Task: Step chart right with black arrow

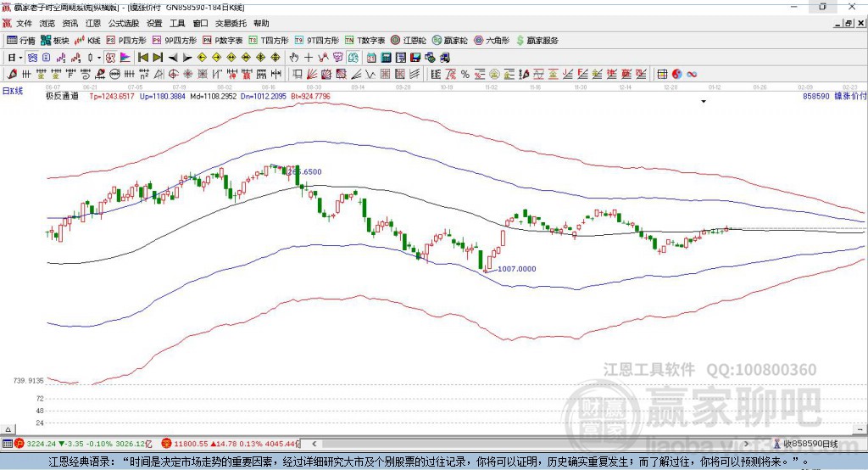Action: [187, 58]
